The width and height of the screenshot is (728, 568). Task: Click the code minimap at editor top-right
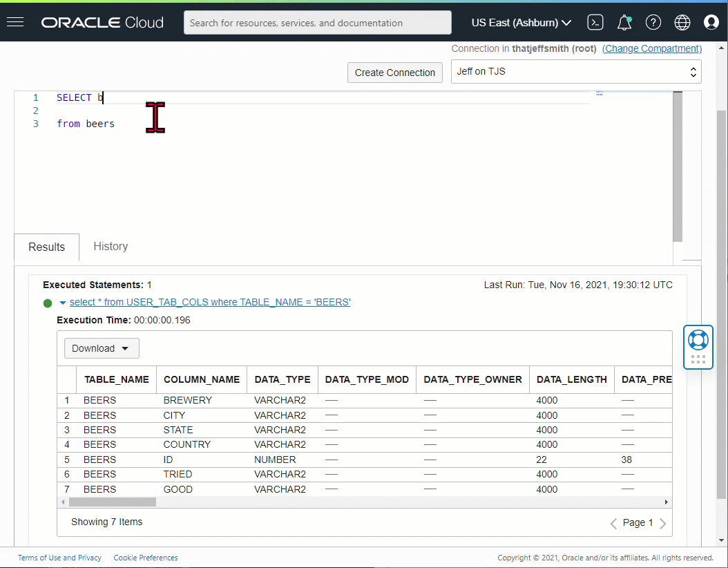tap(600, 93)
